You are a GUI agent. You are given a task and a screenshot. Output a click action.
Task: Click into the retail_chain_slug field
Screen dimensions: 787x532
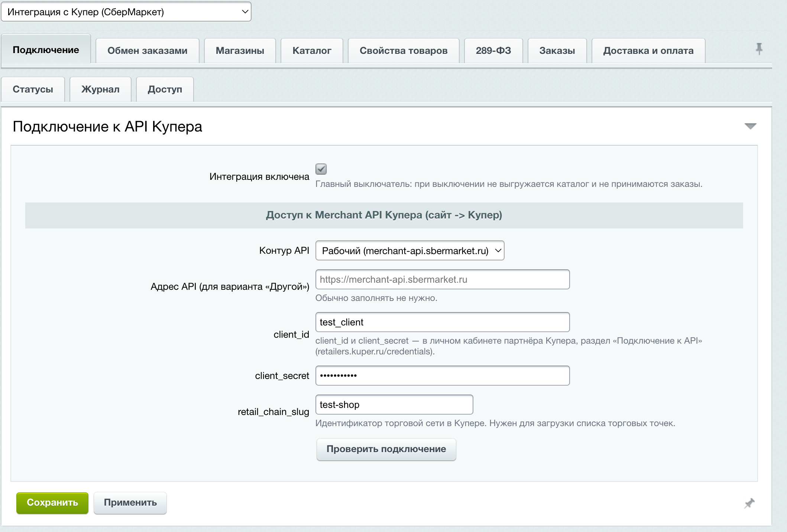394,405
